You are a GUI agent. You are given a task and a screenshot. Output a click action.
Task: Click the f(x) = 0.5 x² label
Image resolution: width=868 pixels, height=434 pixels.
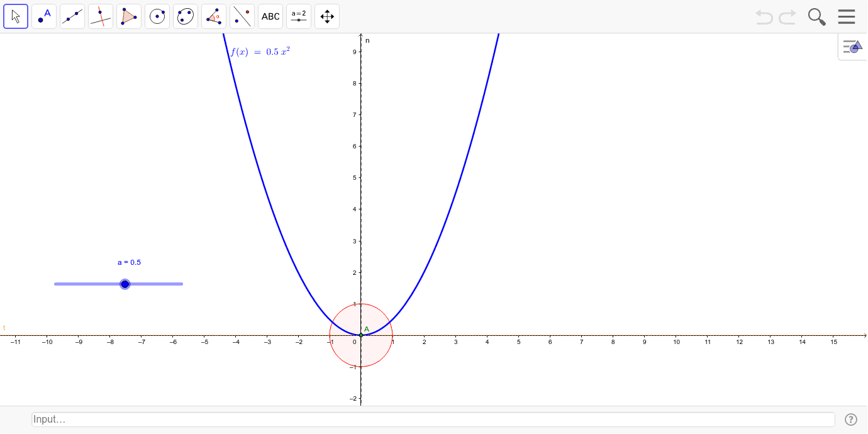coord(260,52)
